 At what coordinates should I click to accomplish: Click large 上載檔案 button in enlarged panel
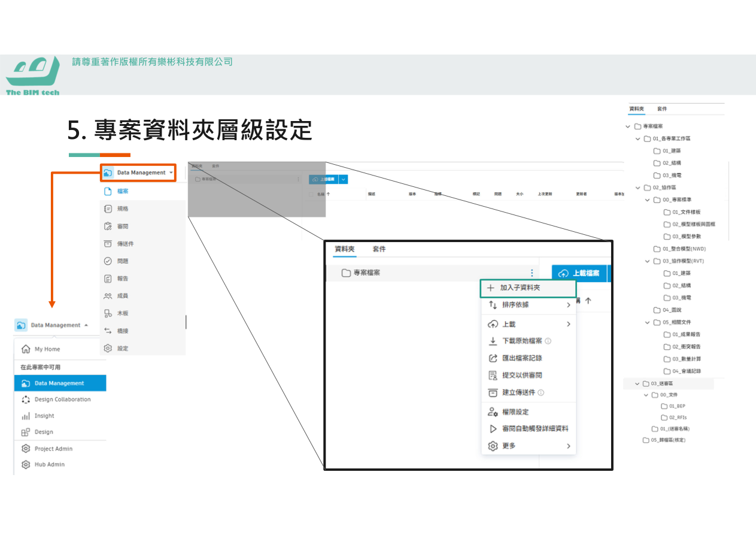[578, 273]
